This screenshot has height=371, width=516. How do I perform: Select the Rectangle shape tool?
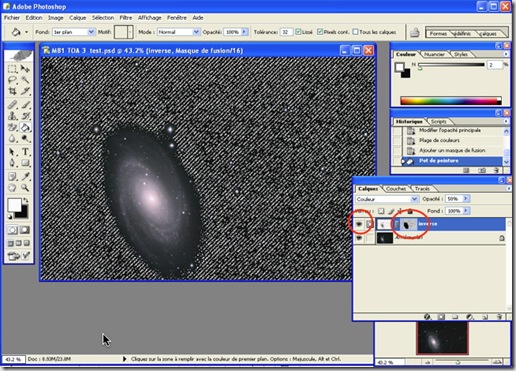25,163
